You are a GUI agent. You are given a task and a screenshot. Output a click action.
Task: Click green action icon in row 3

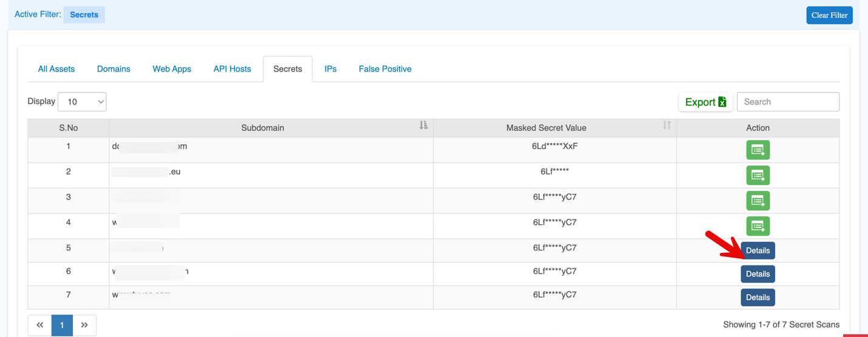coord(758,201)
